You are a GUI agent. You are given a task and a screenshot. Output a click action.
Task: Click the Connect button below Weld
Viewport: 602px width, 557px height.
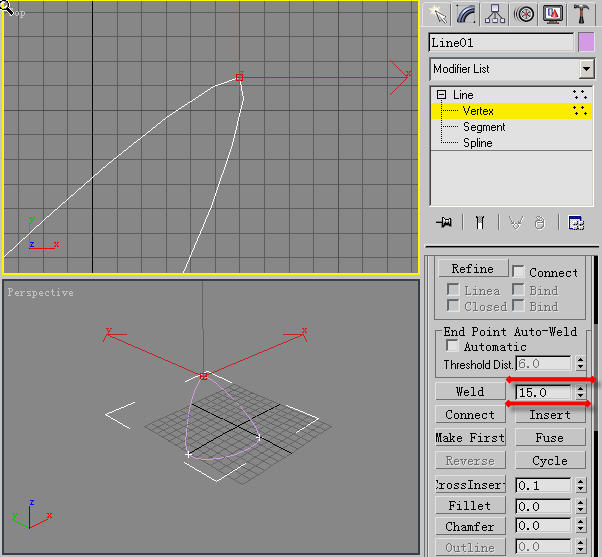pyautogui.click(x=470, y=415)
